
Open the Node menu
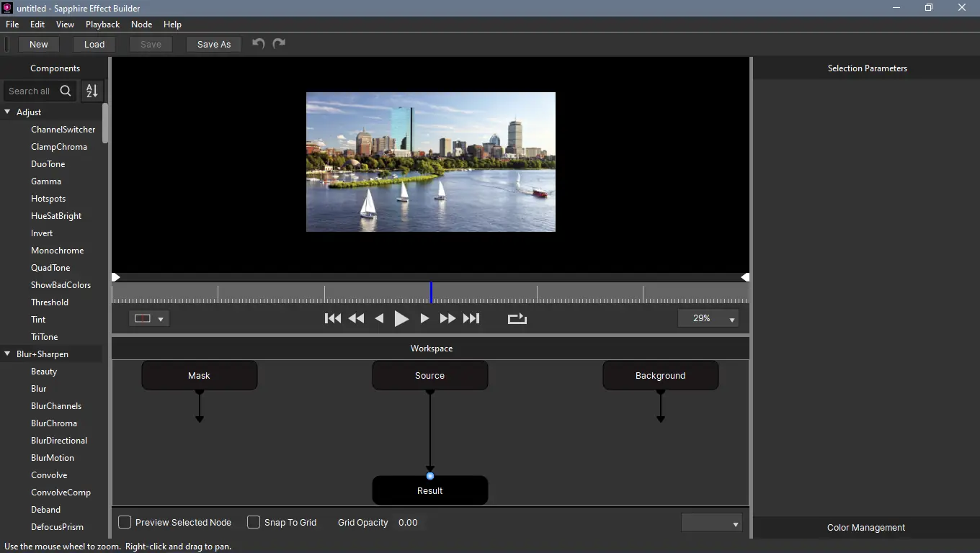(x=141, y=24)
